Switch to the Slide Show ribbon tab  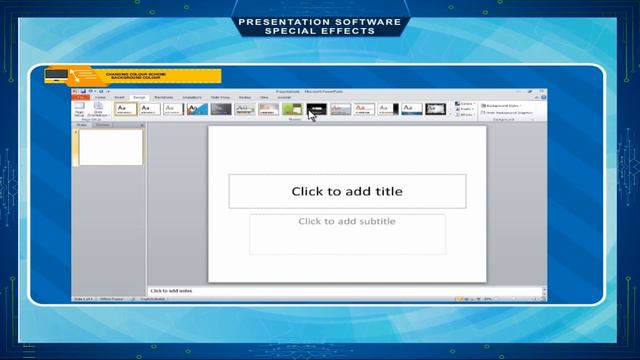coord(220,98)
